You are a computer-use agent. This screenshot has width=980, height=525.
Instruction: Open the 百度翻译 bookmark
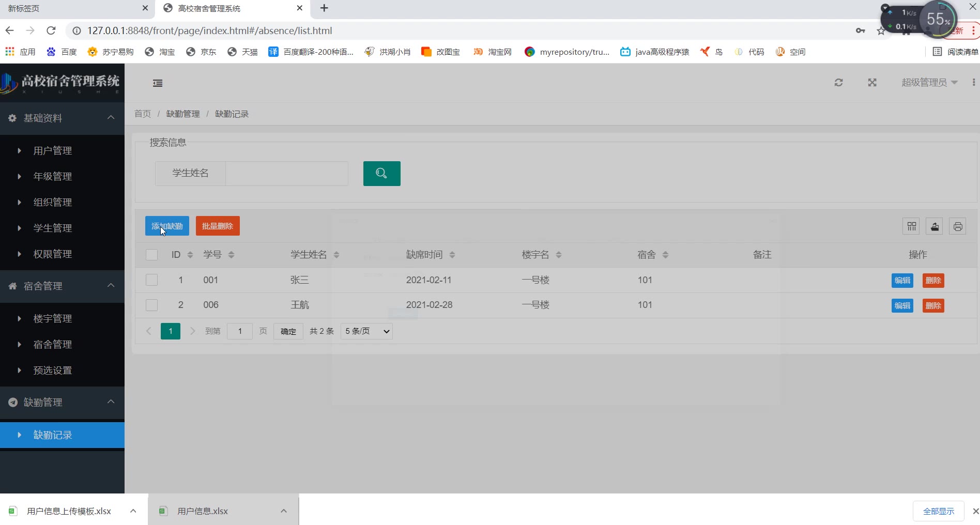coord(311,52)
